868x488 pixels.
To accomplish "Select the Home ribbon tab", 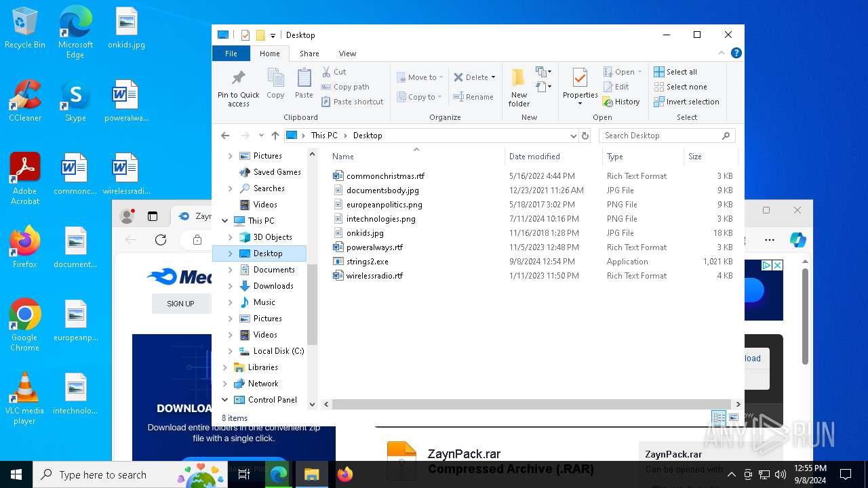I will (269, 54).
